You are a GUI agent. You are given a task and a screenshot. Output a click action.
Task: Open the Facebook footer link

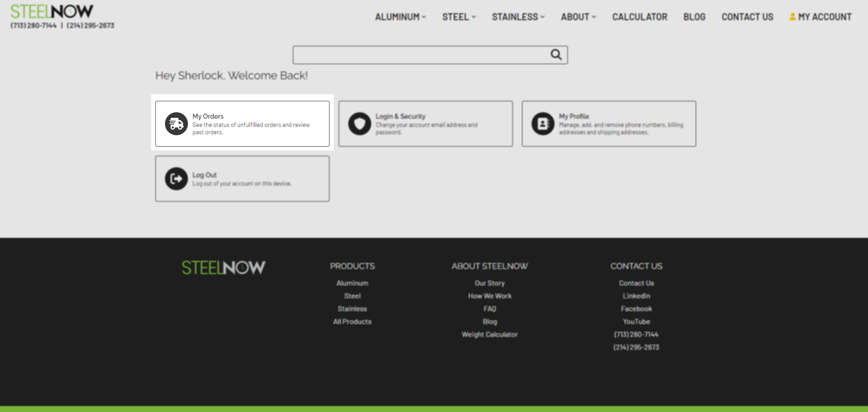(x=637, y=309)
